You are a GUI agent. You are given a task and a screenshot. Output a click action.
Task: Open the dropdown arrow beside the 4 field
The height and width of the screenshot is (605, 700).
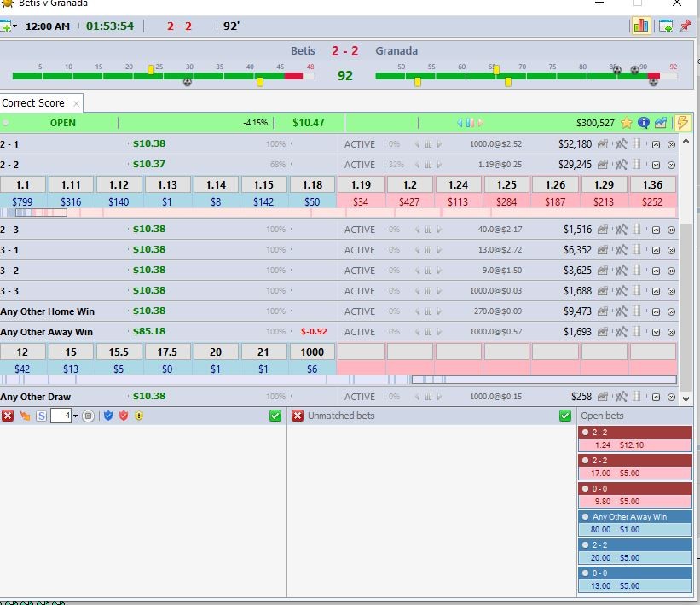[75, 416]
